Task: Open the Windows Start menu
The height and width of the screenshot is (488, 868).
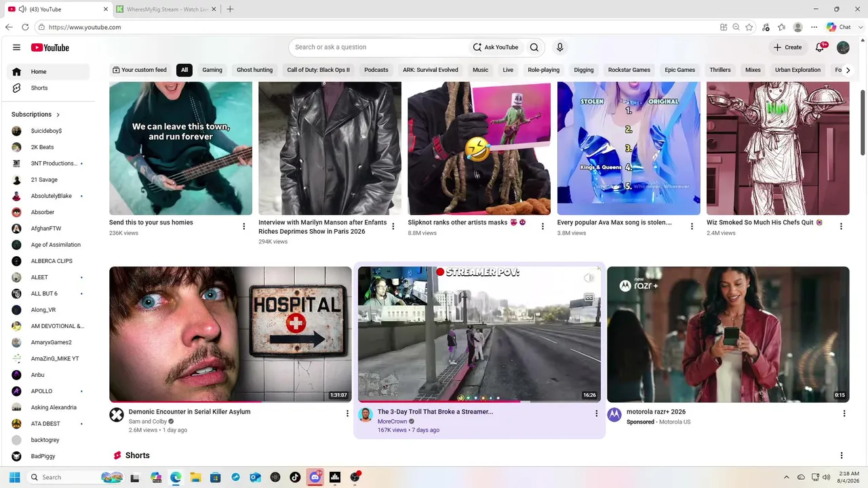Action: click(14, 477)
